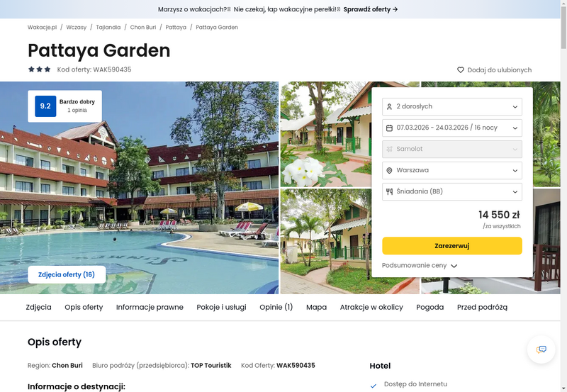This screenshot has height=392, width=567.
Task: Open Zdjęcia oferty (16) gallery button
Action: [x=67, y=275]
